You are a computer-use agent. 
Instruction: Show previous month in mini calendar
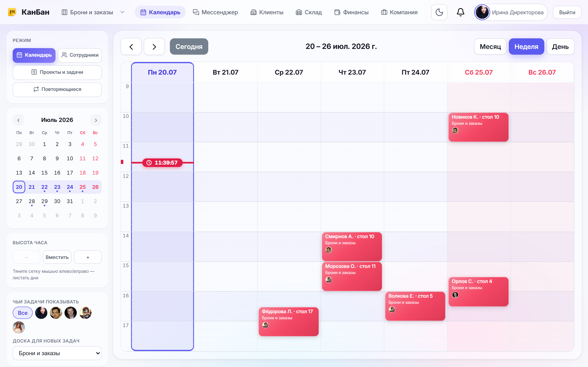(x=18, y=120)
